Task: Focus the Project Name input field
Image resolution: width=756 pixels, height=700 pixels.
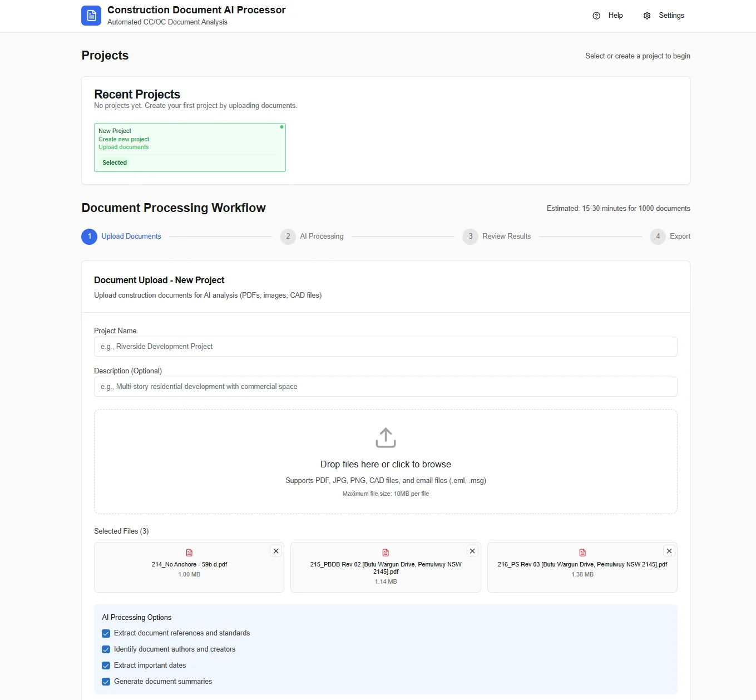Action: point(386,347)
